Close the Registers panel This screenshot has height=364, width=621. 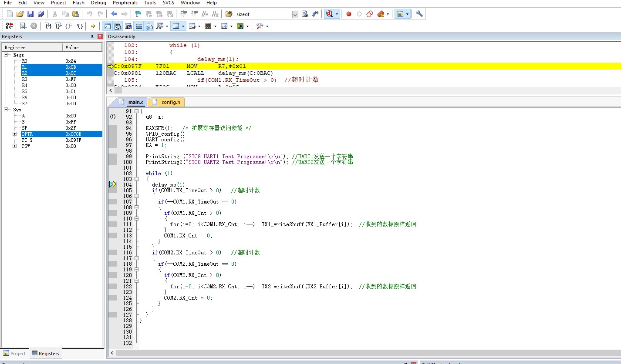[100, 37]
